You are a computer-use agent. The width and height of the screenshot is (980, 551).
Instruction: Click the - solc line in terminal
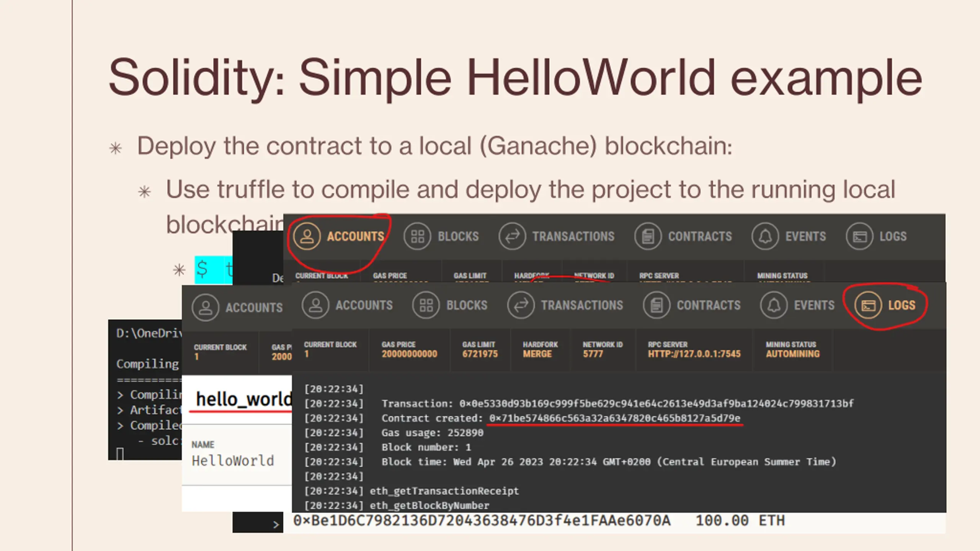pyautogui.click(x=160, y=441)
